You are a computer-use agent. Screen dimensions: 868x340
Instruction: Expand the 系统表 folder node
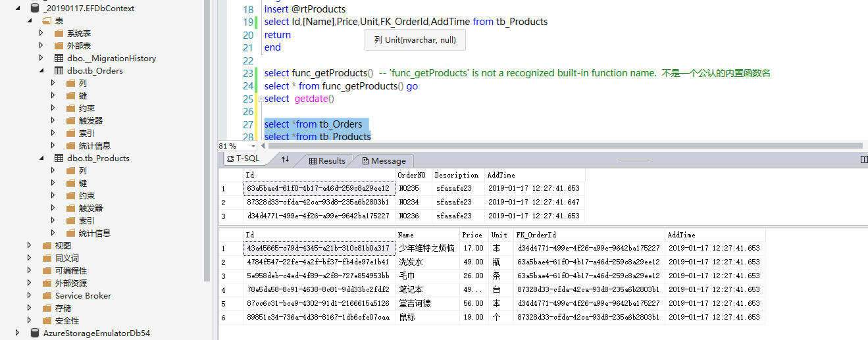tap(41, 33)
